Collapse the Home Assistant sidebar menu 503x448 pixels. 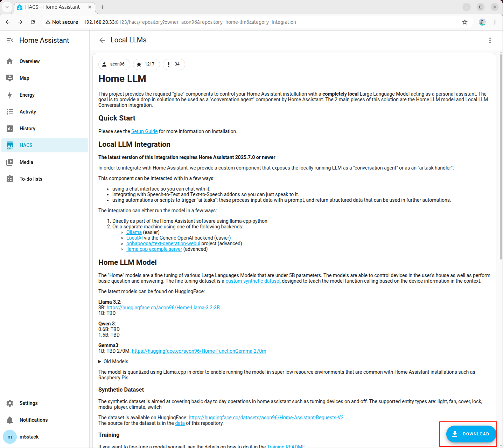pos(10,40)
